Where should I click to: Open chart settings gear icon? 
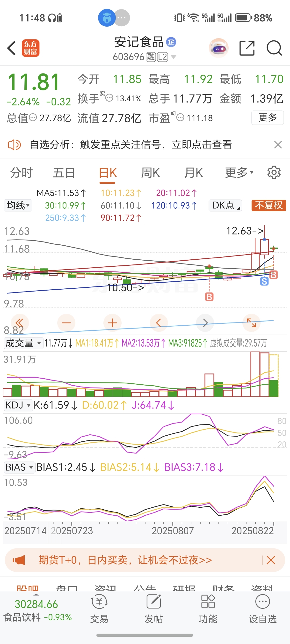pos(274,173)
